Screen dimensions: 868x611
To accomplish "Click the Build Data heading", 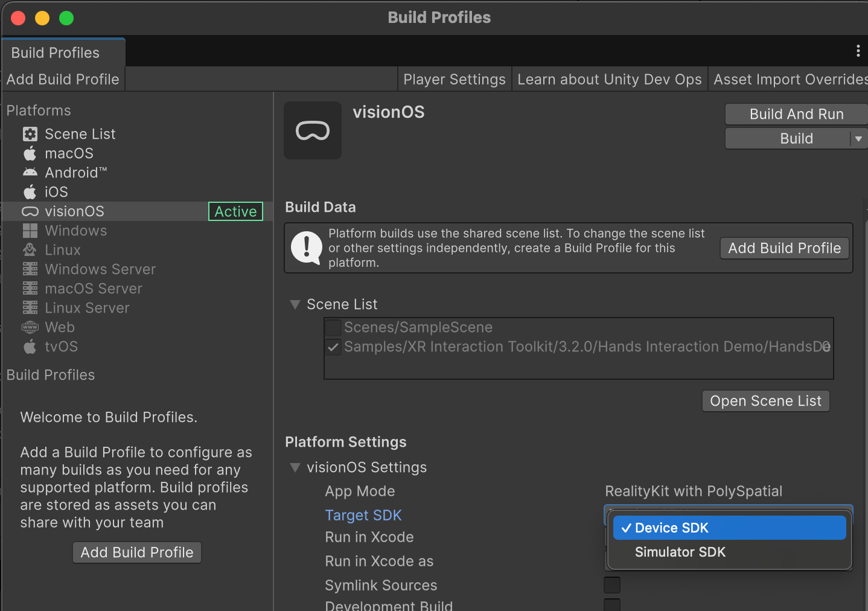I will click(x=321, y=207).
